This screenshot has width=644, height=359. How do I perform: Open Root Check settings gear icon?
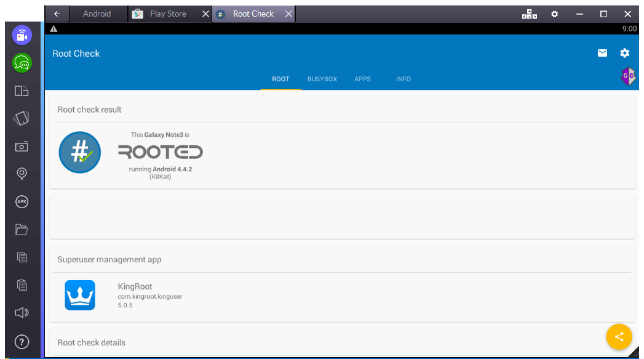coord(625,52)
